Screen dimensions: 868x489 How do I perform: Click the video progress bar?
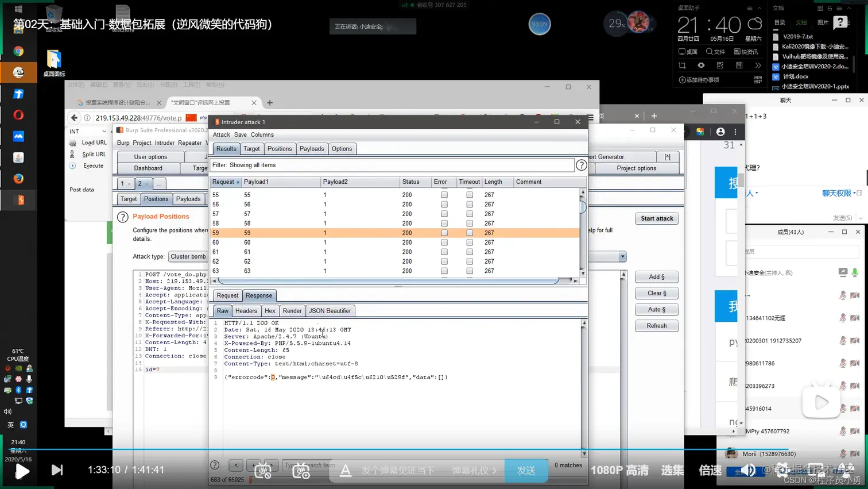pos(434,449)
